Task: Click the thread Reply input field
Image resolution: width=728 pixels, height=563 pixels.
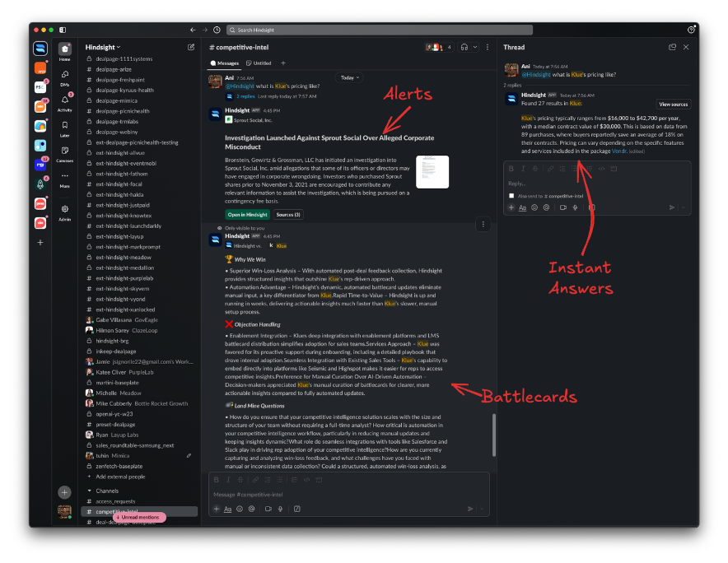Action: pyautogui.click(x=597, y=184)
